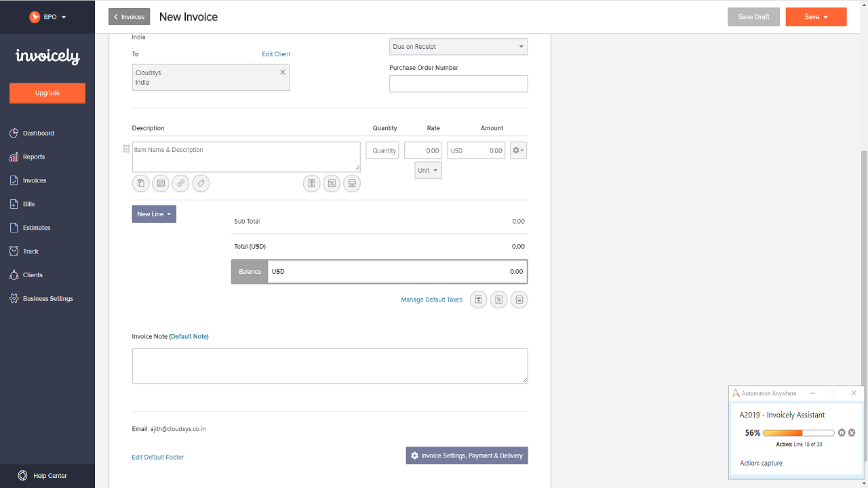The height and width of the screenshot is (488, 868).
Task: Click into the Purchase Order Number field
Action: (458, 83)
